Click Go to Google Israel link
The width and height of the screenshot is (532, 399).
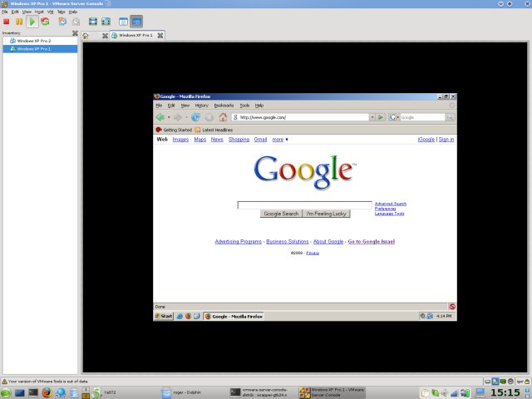click(x=372, y=242)
